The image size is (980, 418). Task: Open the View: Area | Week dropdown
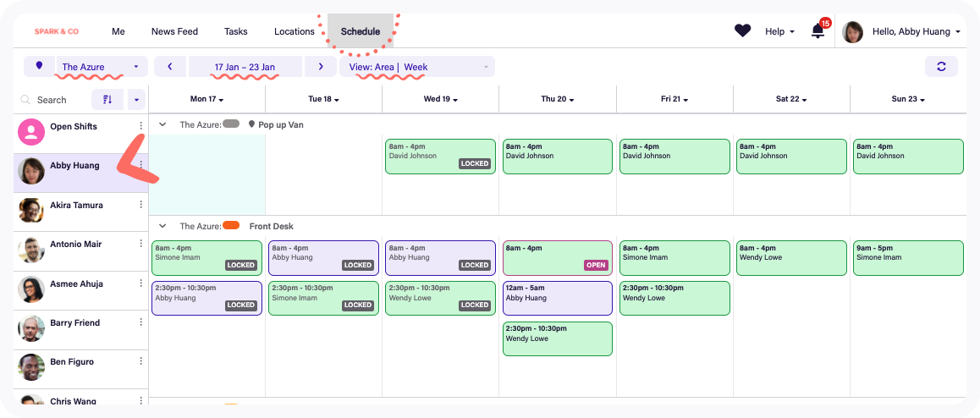417,67
